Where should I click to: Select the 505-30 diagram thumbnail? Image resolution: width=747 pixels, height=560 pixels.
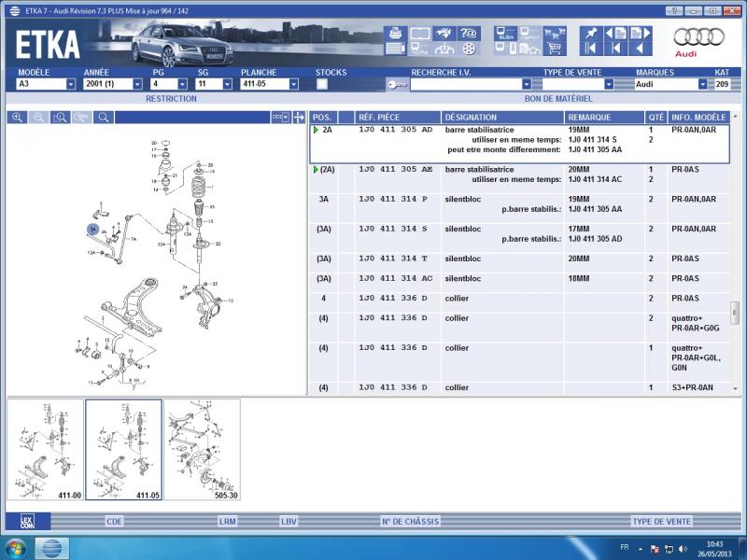pos(202,450)
